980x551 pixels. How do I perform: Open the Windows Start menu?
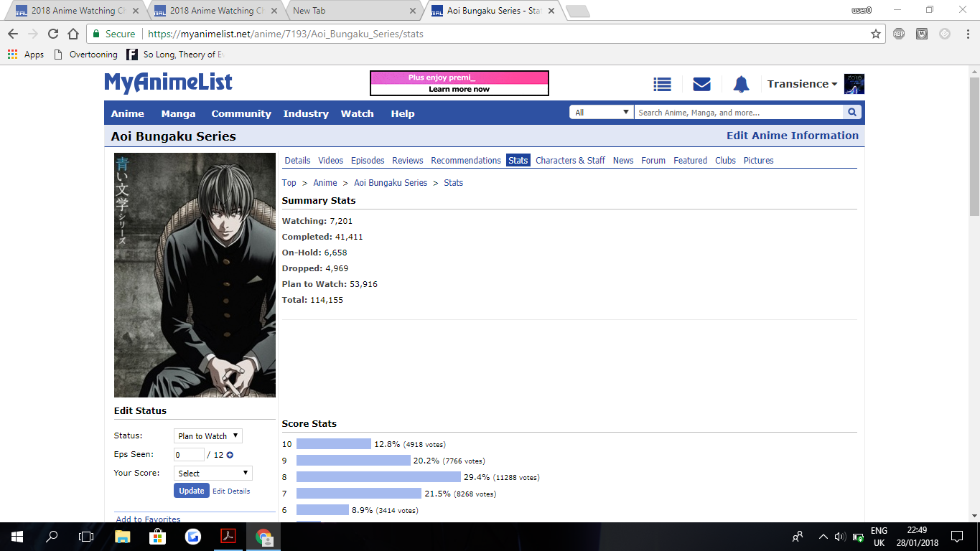point(17,536)
